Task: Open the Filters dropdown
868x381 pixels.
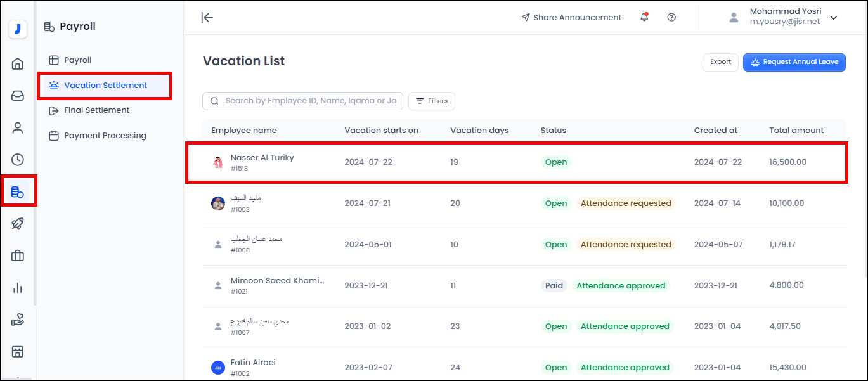Action: pos(432,101)
